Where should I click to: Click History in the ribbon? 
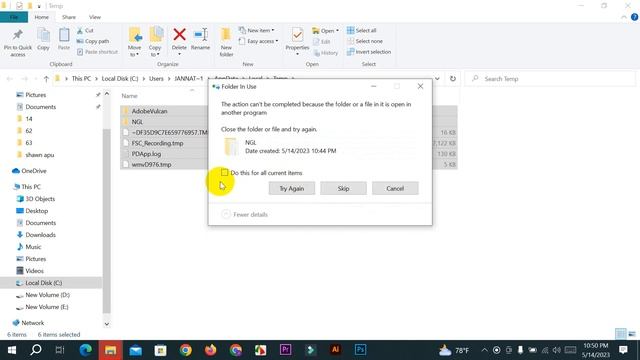pyautogui.click(x=326, y=53)
